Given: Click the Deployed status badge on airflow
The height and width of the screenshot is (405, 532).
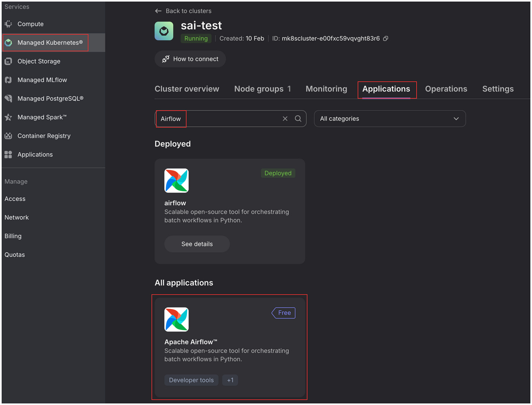Looking at the screenshot, I should [x=278, y=173].
